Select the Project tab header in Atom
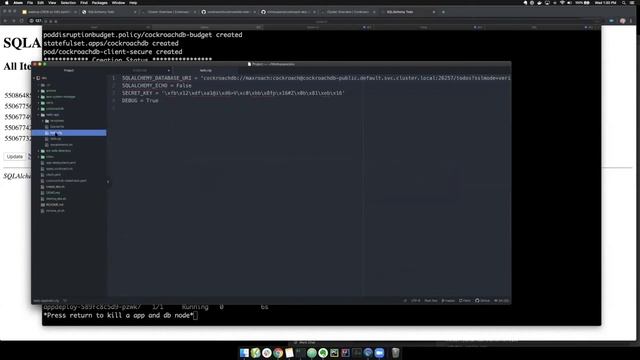 click(x=69, y=70)
